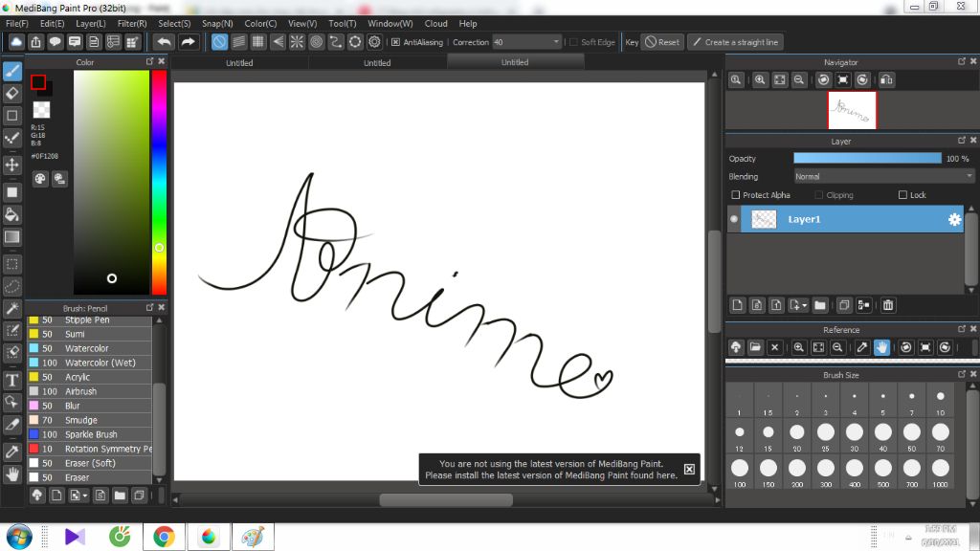Click the rainbow hue slider bar

[160, 182]
